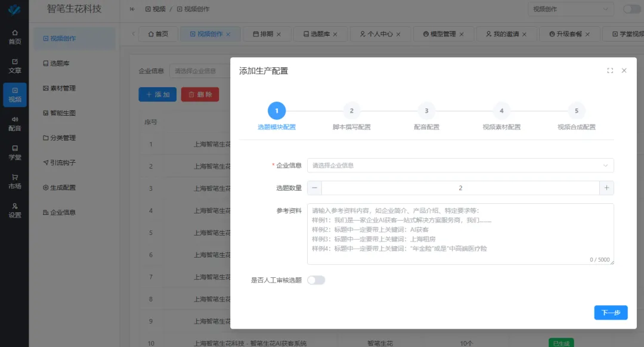Click the 下一步 next step button

click(x=611, y=312)
